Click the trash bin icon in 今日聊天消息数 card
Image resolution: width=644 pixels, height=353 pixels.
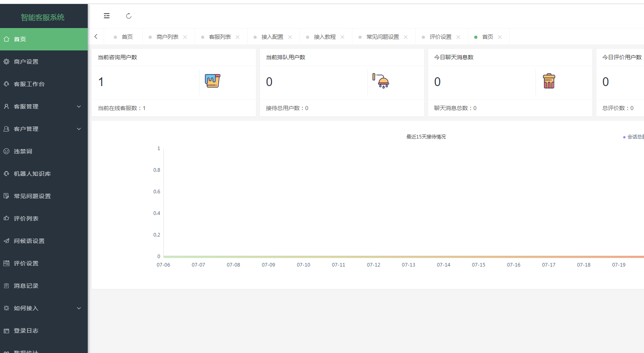point(549,81)
